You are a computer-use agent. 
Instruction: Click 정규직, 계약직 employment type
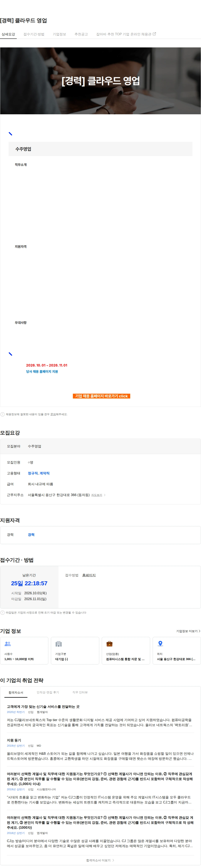(x=39, y=473)
